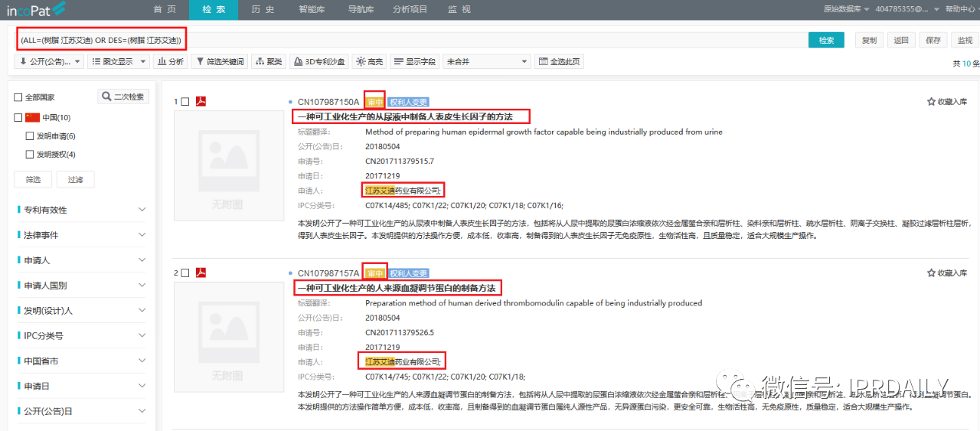Screen dimensions: 980x431
Task: Expand the 法律事件 section
Action: click(x=81, y=235)
